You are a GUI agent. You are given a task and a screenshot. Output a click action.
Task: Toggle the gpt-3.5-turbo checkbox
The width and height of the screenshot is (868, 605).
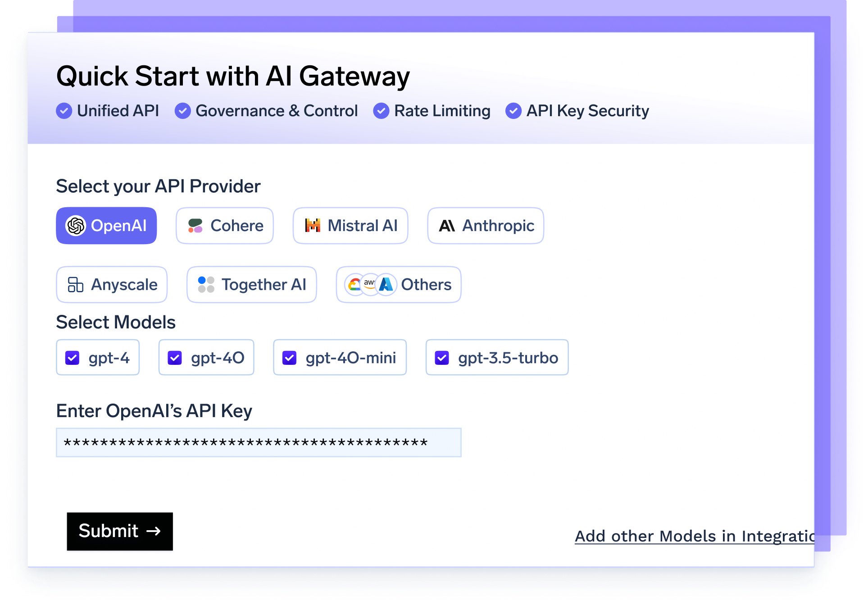coord(442,358)
